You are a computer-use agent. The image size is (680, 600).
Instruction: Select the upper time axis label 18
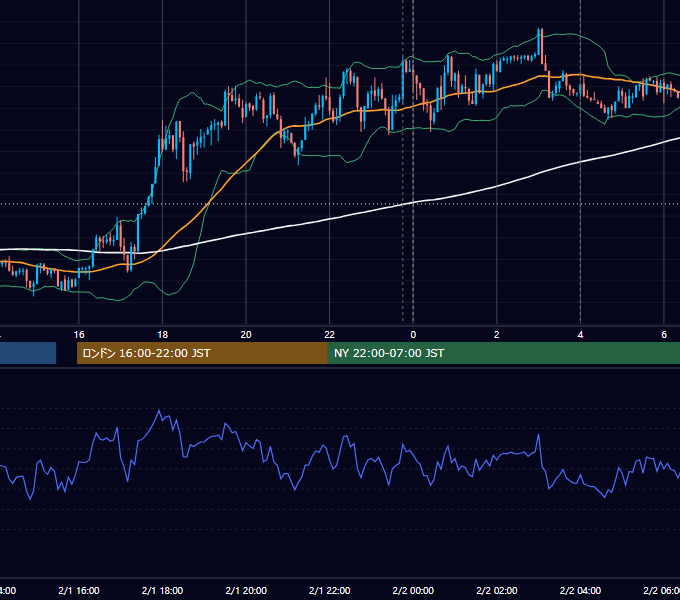click(x=163, y=335)
